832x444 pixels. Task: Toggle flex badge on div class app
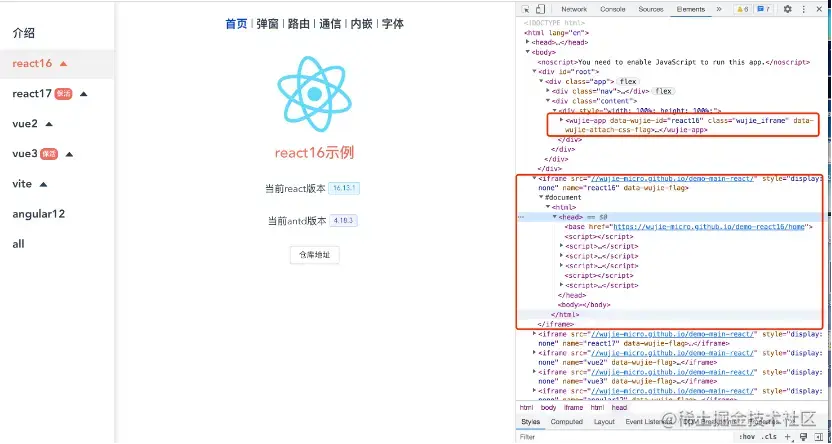tap(628, 81)
